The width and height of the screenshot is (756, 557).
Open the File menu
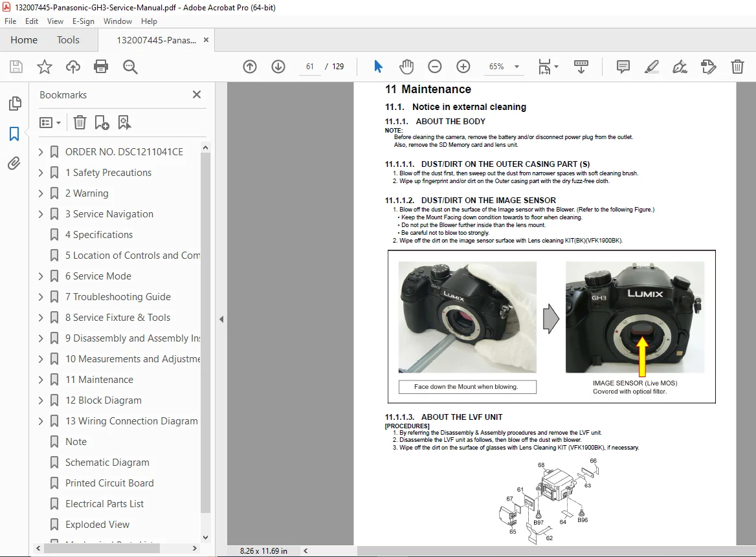(x=10, y=21)
